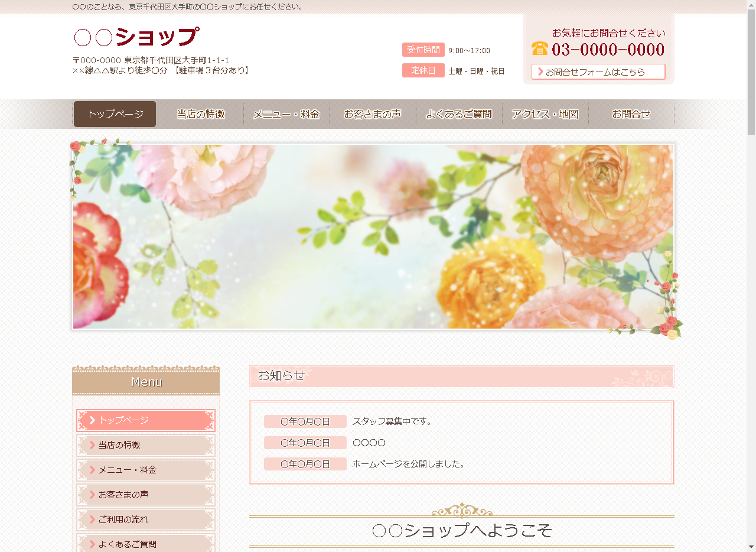Click the chevron icon beside ご利用の流れ
This screenshot has width=756, height=552.
tap(92, 519)
